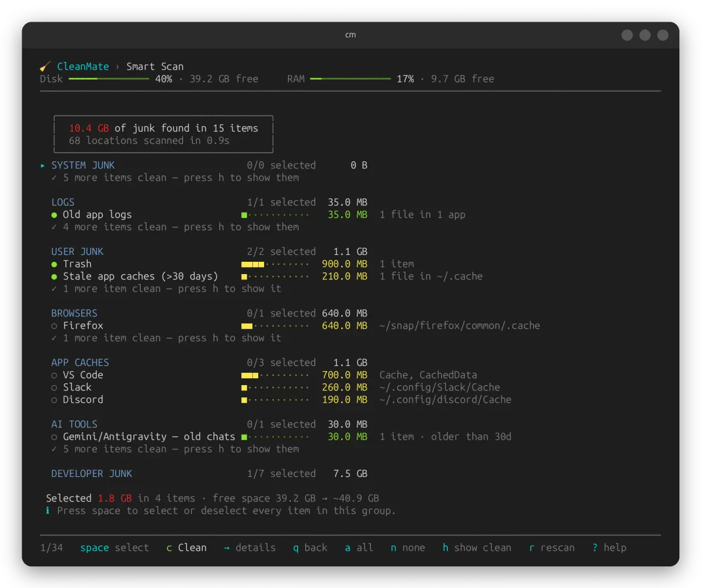The image size is (701, 588).
Task: Click the q back shortcut
Action: 310,548
